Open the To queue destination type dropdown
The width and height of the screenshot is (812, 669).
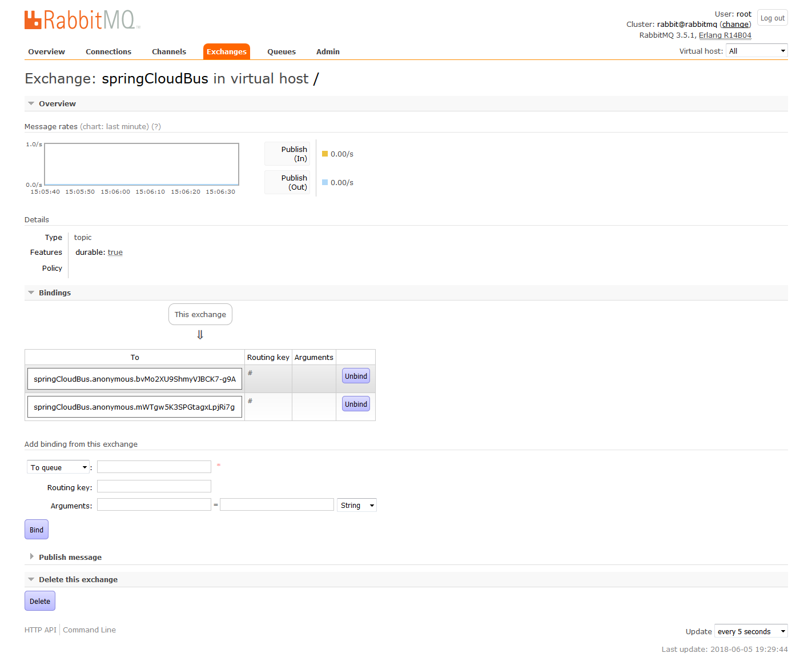pyautogui.click(x=58, y=467)
